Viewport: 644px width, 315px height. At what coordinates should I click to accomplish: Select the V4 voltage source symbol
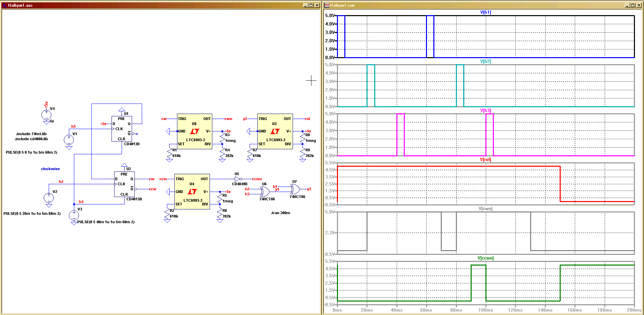[46, 115]
